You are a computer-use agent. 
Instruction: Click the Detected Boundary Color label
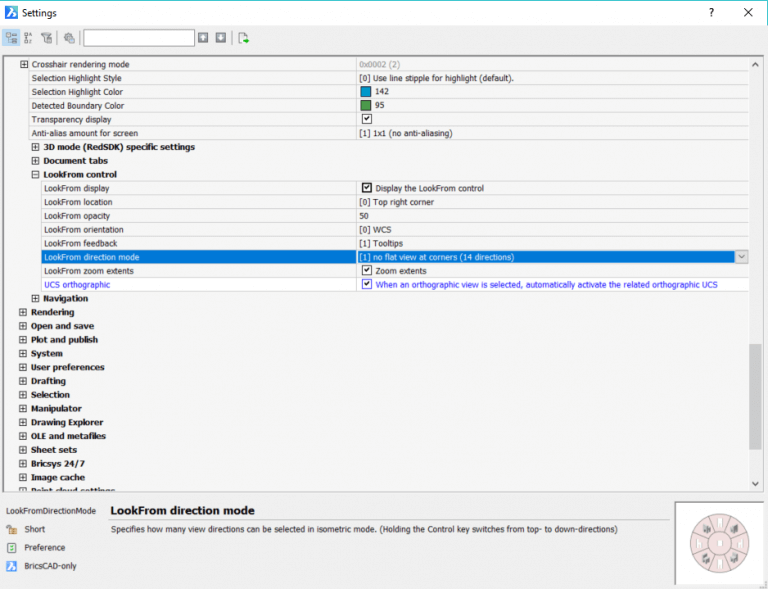[78, 106]
